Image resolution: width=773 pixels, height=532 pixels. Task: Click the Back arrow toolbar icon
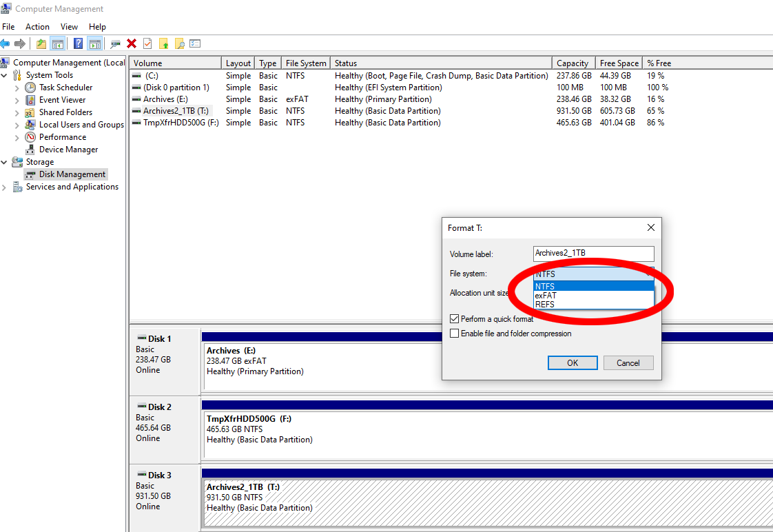[x=5, y=44]
